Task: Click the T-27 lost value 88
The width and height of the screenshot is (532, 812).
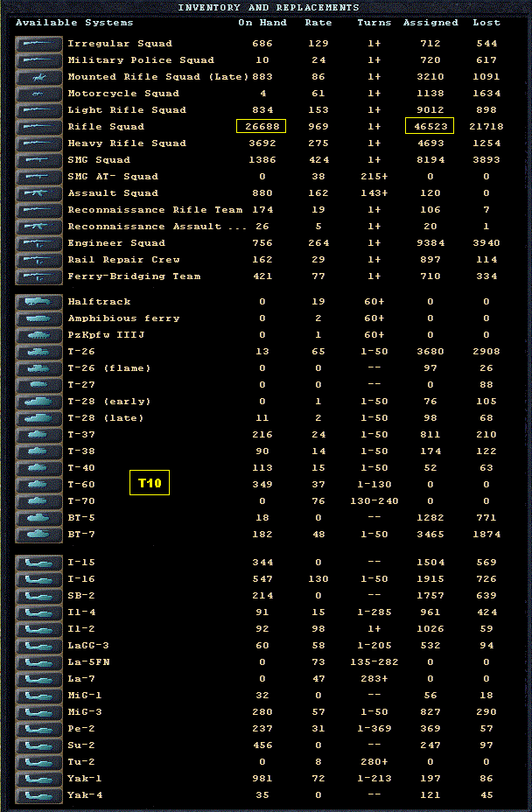Action: pyautogui.click(x=486, y=385)
